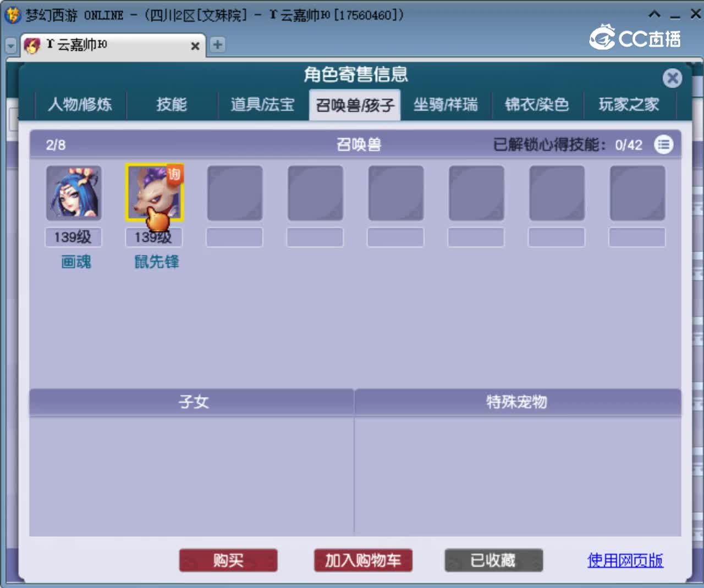
Task: Open the 使用网页版 link
Action: [x=625, y=561]
